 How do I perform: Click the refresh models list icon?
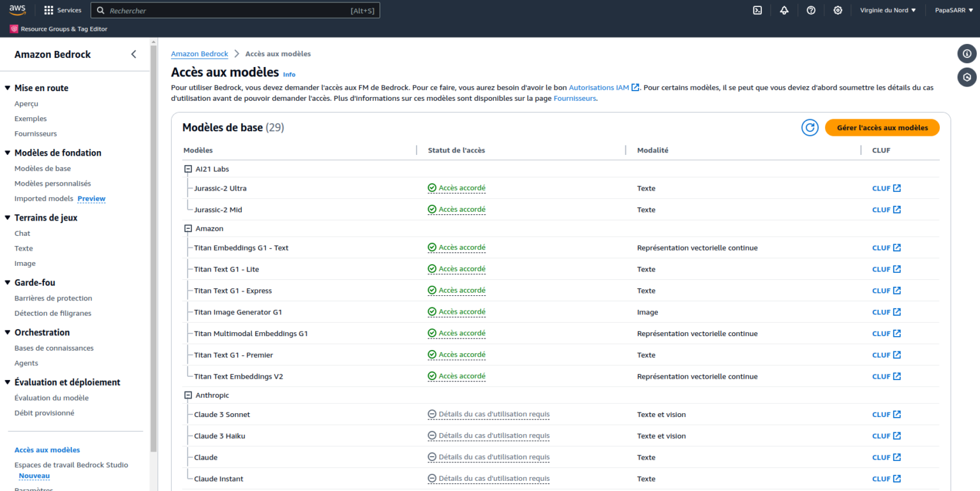coord(810,128)
